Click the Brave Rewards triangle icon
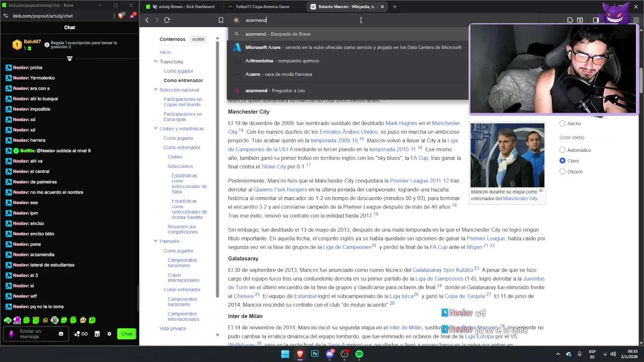The image size is (644, 362). click(x=133, y=16)
